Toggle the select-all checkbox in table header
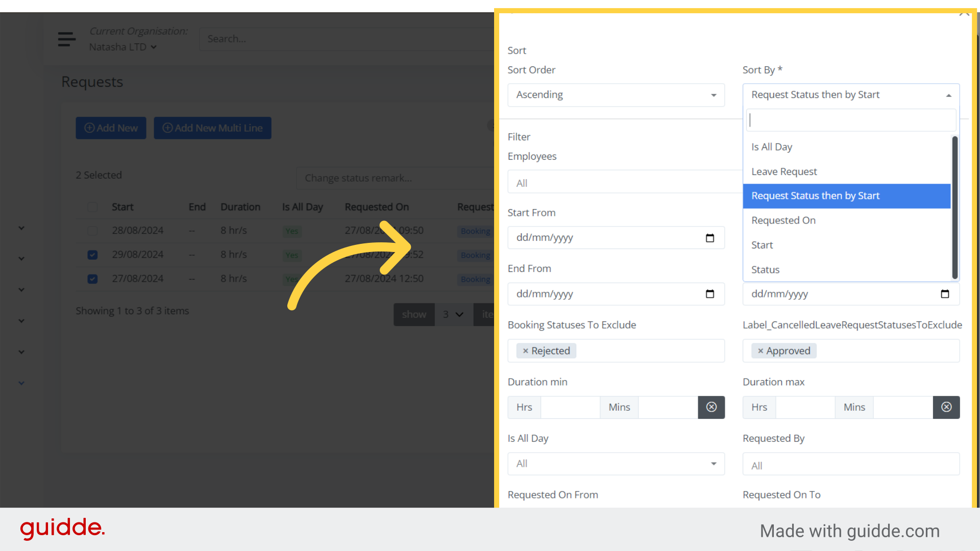The height and width of the screenshot is (551, 980). point(92,207)
